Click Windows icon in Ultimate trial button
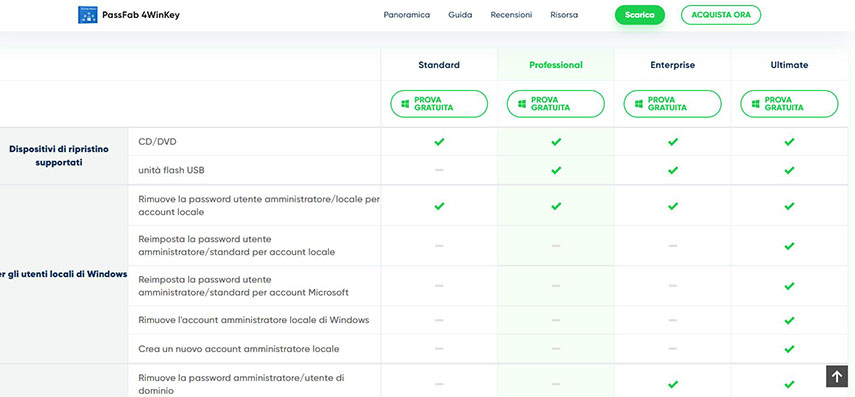This screenshot has height=397, width=855. [x=755, y=104]
